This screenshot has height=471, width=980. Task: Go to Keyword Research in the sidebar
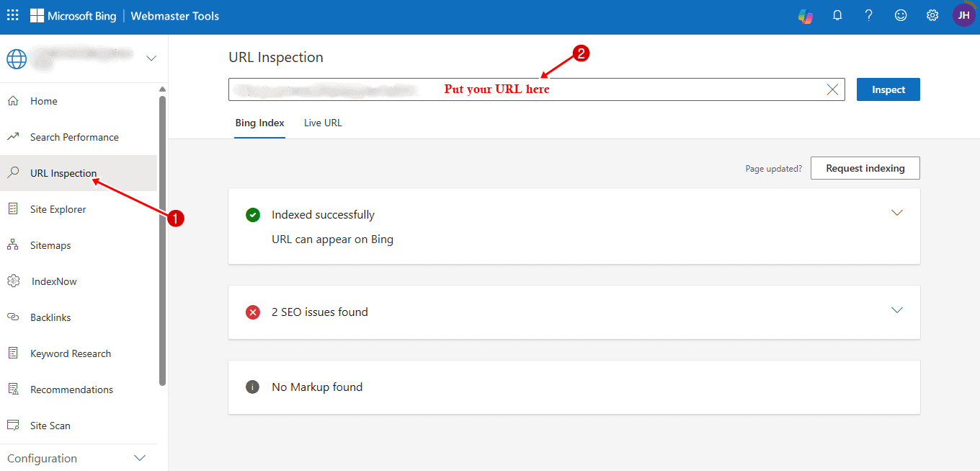tap(71, 353)
